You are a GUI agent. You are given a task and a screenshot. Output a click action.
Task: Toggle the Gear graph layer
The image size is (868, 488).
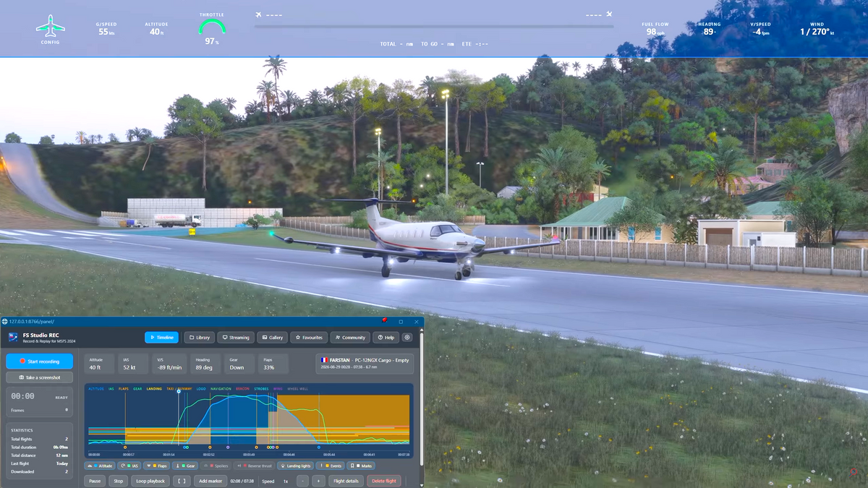point(185,466)
